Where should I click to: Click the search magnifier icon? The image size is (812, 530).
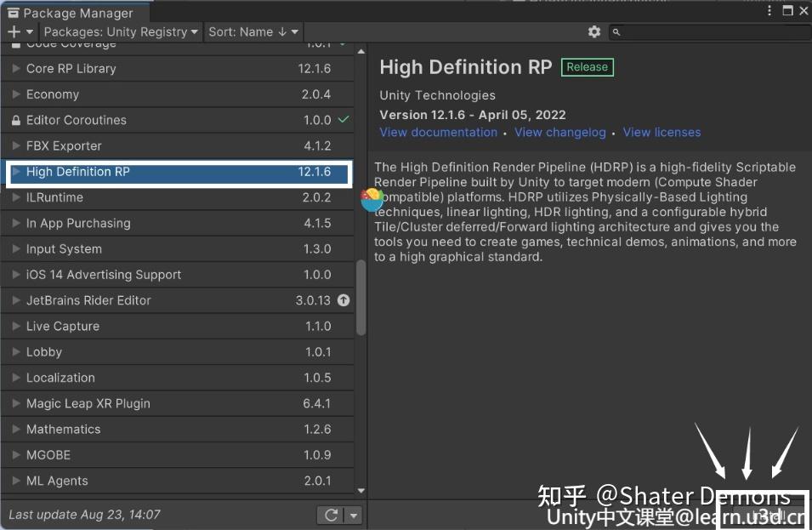point(618,31)
